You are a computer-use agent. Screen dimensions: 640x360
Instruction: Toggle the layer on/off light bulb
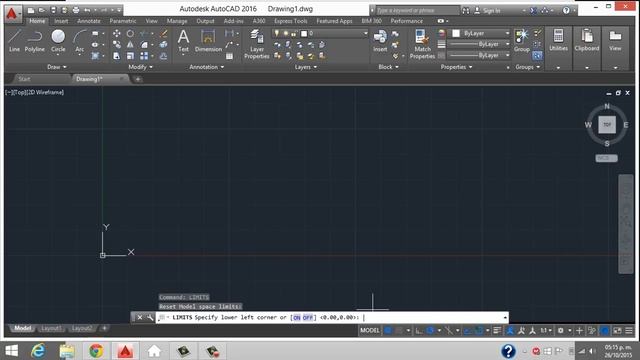(277, 33)
